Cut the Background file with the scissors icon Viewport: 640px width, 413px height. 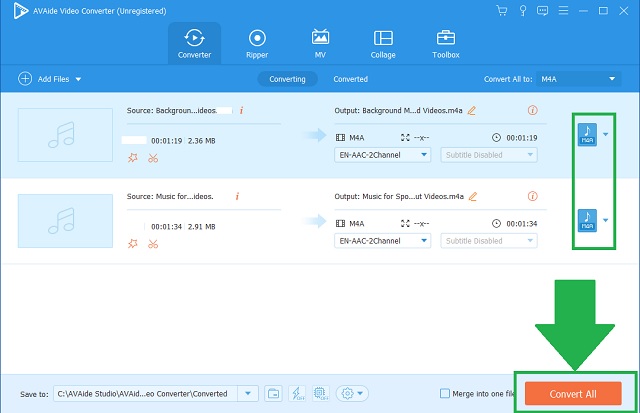coord(153,158)
